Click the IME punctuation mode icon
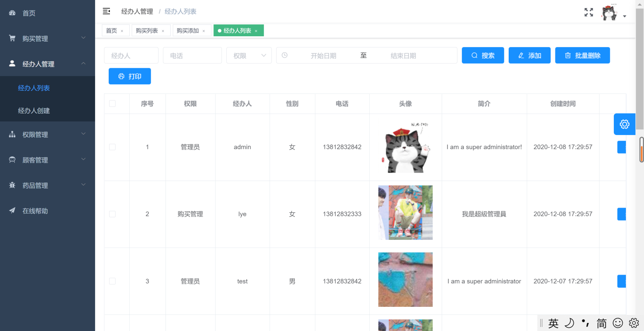Screen dimensions: 644x331 pos(586,323)
